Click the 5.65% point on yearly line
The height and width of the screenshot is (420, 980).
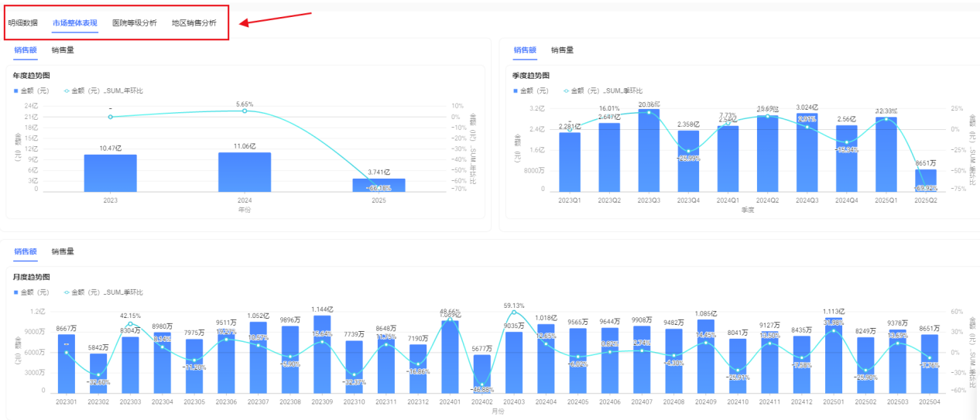point(245,111)
